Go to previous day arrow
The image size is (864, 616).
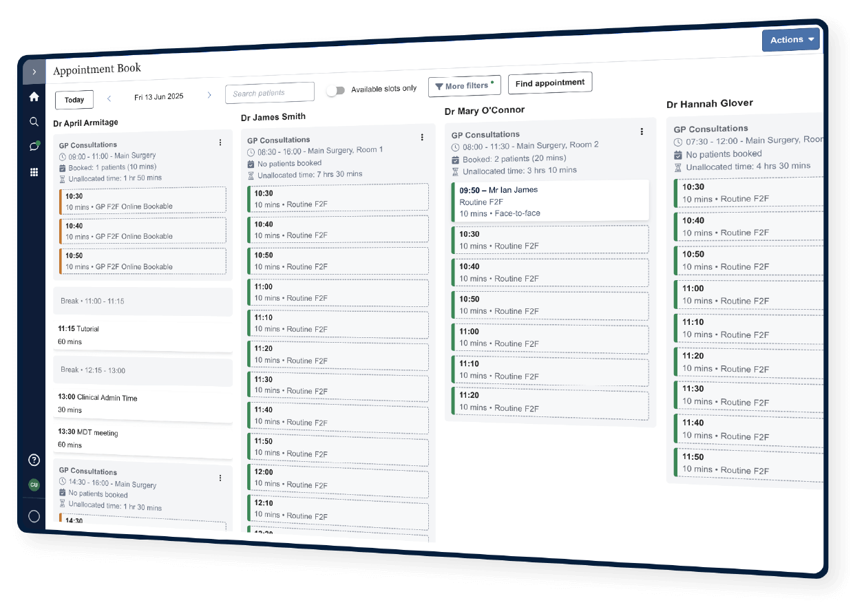[x=109, y=98]
